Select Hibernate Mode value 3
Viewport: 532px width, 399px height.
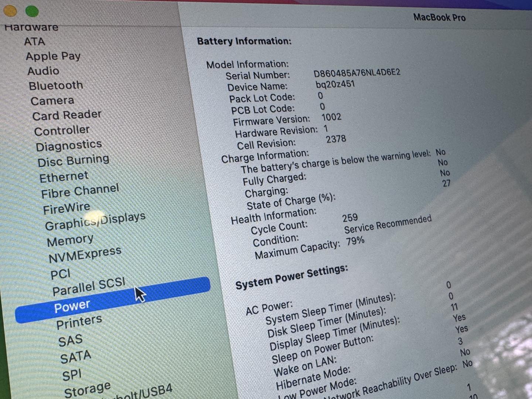pos(460,341)
